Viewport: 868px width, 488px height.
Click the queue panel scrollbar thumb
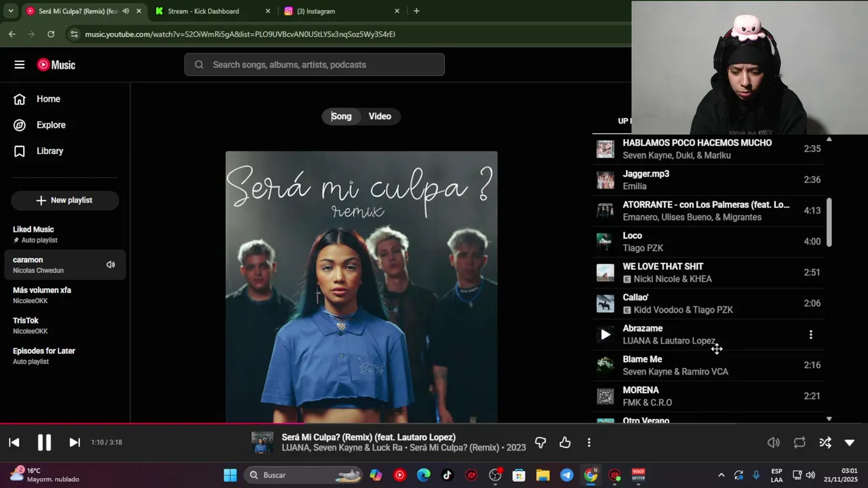(829, 222)
